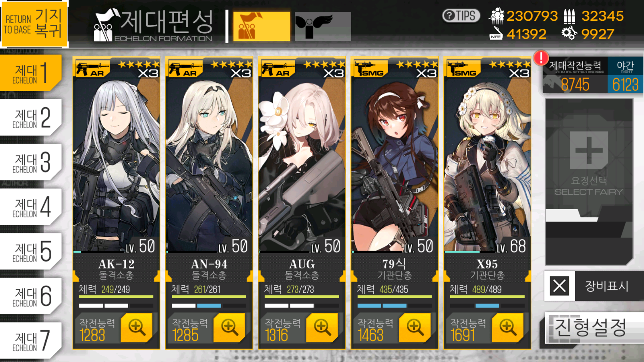Open AK-12 combat power magnifier icon
Screen dimensions: 644x362
pos(137,328)
